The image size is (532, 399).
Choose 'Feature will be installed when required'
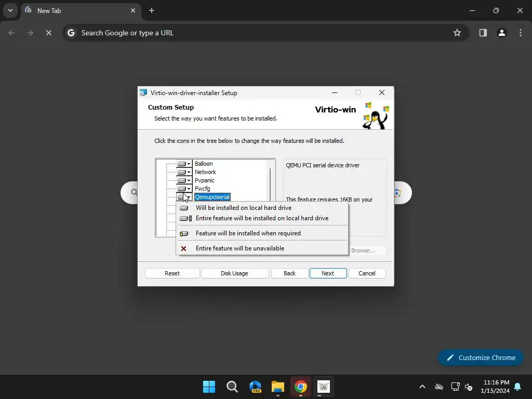coord(262,233)
